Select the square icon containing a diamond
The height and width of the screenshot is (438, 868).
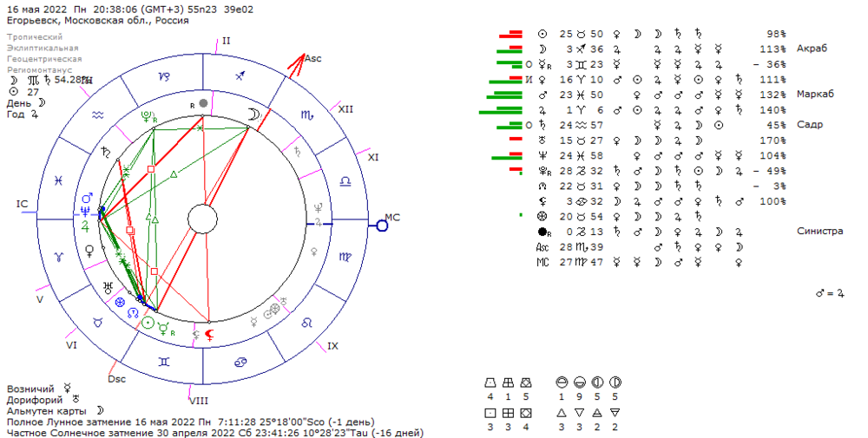pyautogui.click(x=526, y=413)
